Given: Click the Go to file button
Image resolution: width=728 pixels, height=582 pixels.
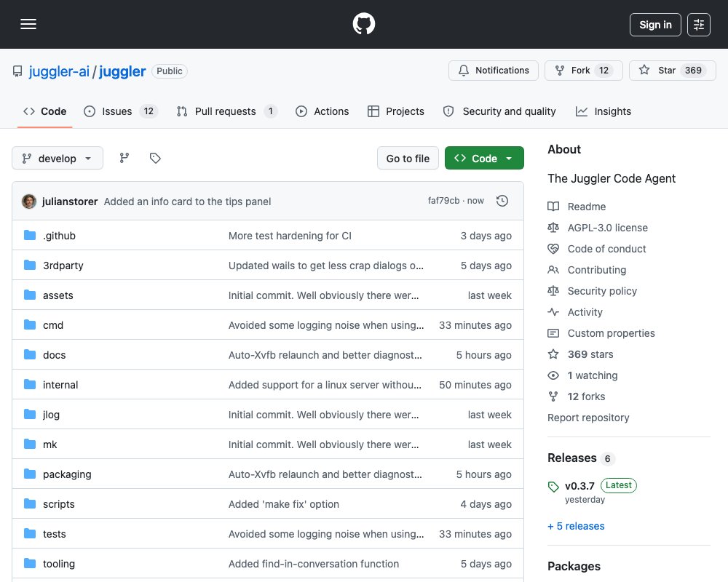Looking at the screenshot, I should [x=408, y=159].
